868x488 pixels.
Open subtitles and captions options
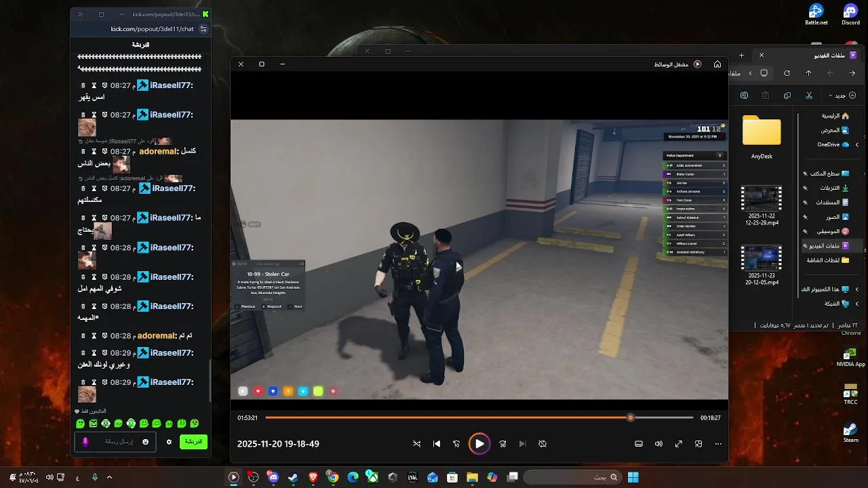[638, 444]
